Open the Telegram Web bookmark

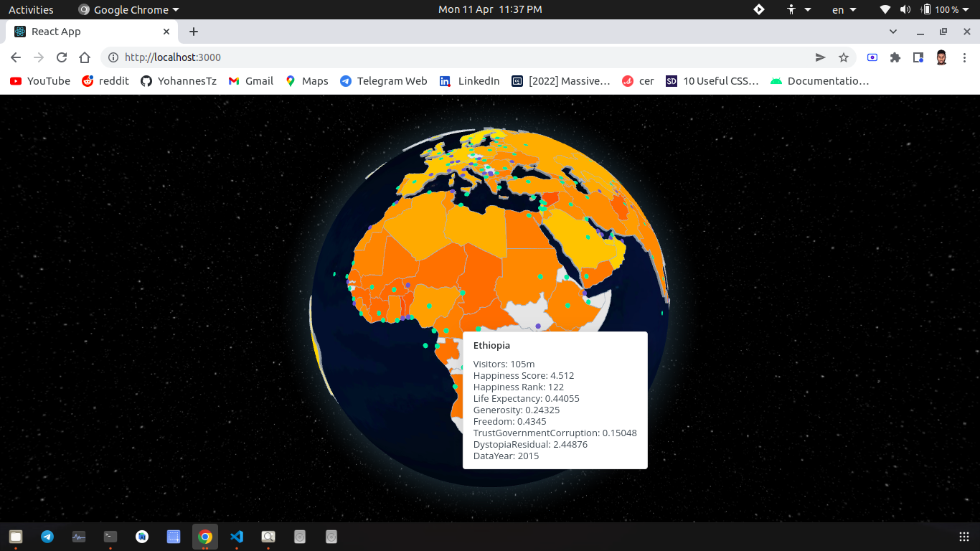(x=384, y=81)
